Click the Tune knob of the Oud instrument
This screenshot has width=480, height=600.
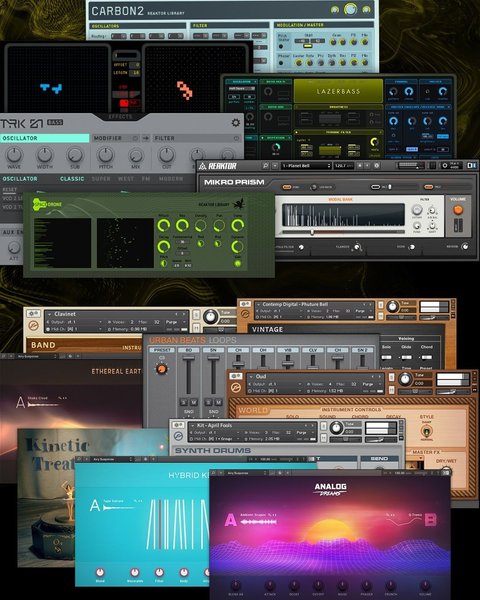(405, 379)
